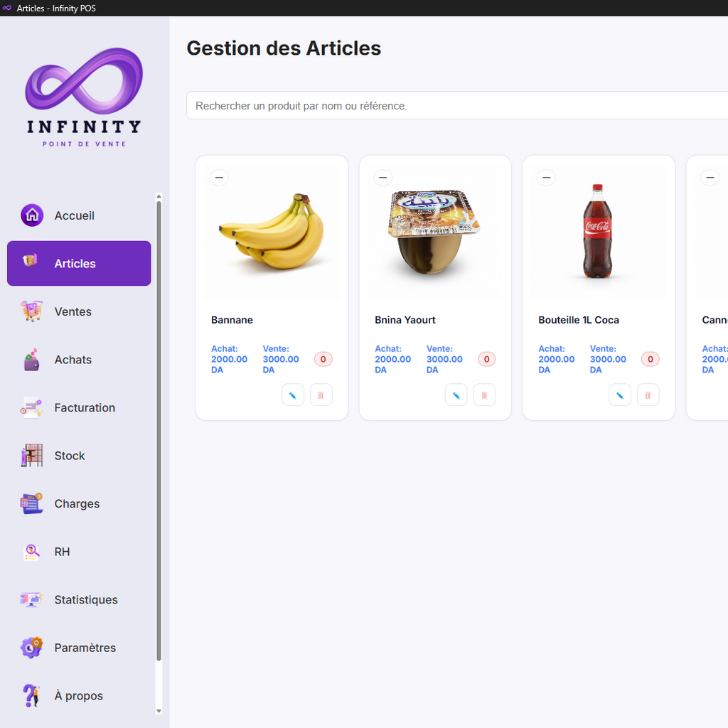Switch to the Articles section
Image resolution: width=728 pixels, height=728 pixels.
point(78,263)
